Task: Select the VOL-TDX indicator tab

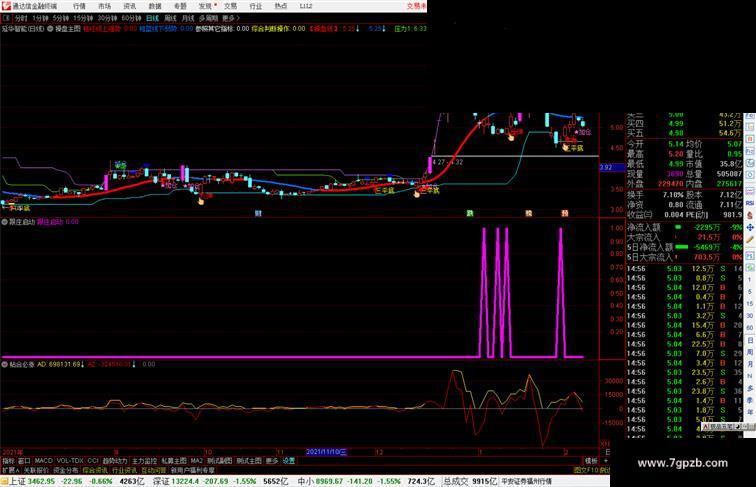Action: (70, 461)
